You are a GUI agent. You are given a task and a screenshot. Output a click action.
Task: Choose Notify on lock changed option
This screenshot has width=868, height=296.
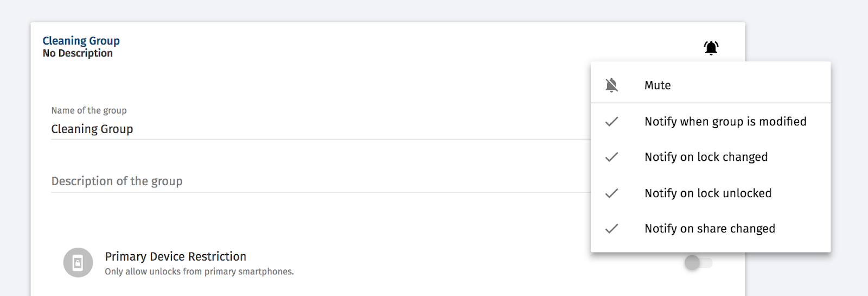point(711,157)
